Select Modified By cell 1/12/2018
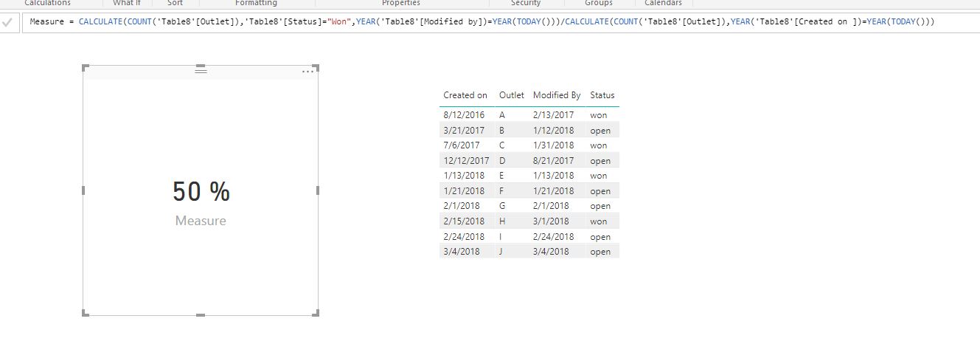The width and height of the screenshot is (980, 358). pos(553,131)
